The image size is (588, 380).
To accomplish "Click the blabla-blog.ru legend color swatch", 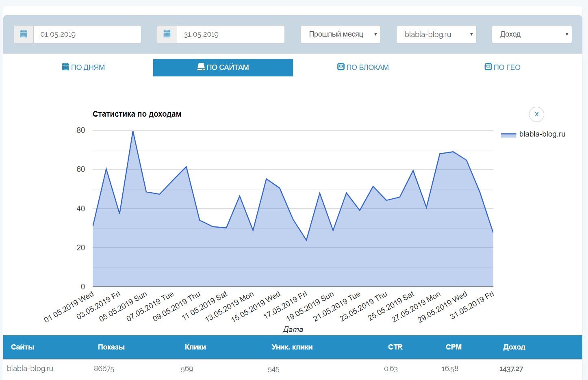I will (x=508, y=135).
